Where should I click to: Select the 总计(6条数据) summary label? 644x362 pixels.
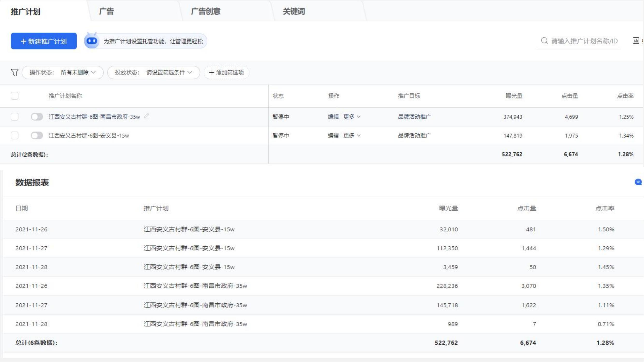(36, 343)
